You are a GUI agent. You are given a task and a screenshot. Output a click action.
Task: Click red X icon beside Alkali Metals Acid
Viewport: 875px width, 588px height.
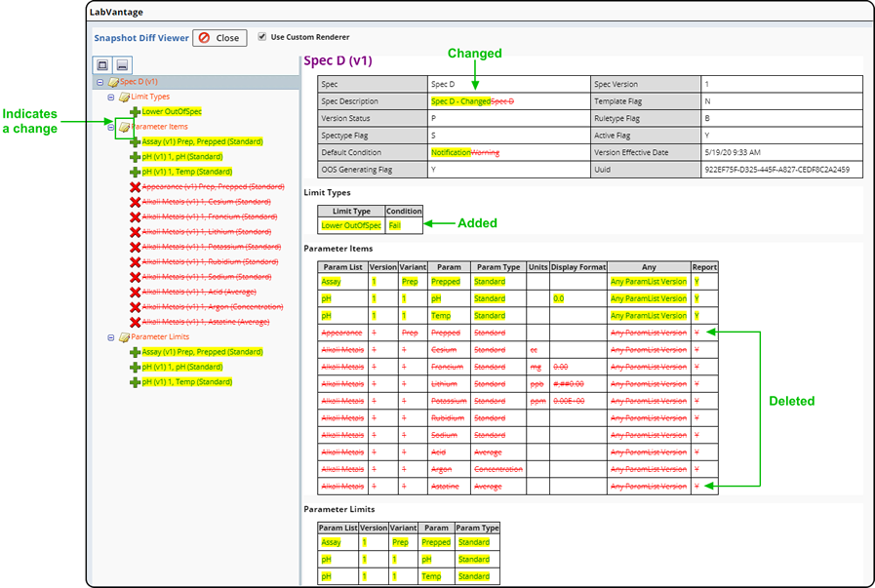pyautogui.click(x=135, y=293)
